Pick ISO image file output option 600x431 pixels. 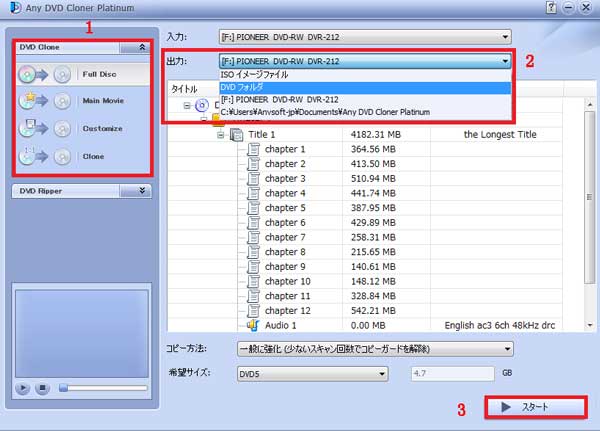point(365,75)
